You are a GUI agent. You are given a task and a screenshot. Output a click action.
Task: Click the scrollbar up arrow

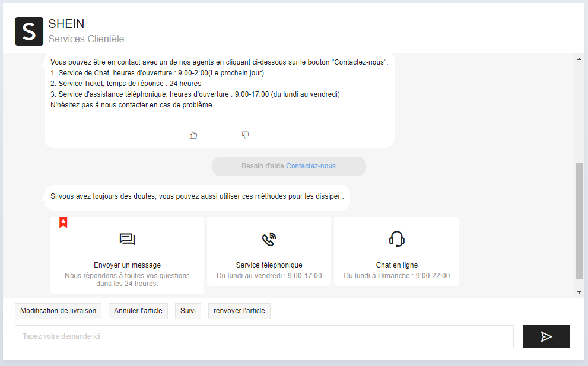click(x=579, y=58)
